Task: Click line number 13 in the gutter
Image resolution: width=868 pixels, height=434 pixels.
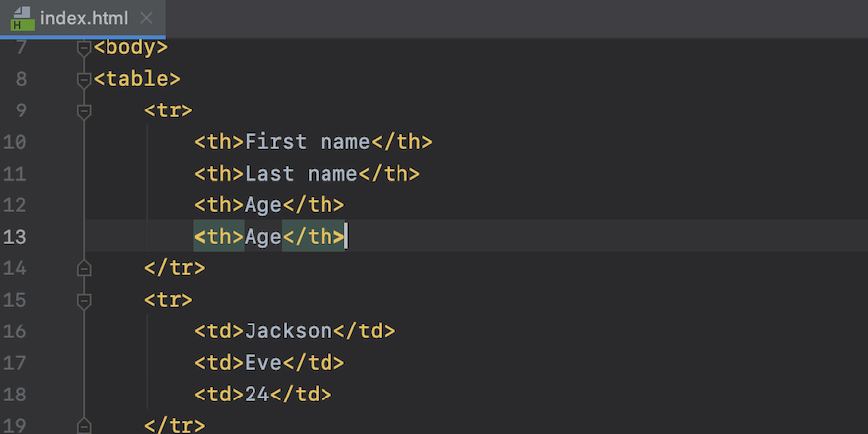Action: (x=15, y=237)
